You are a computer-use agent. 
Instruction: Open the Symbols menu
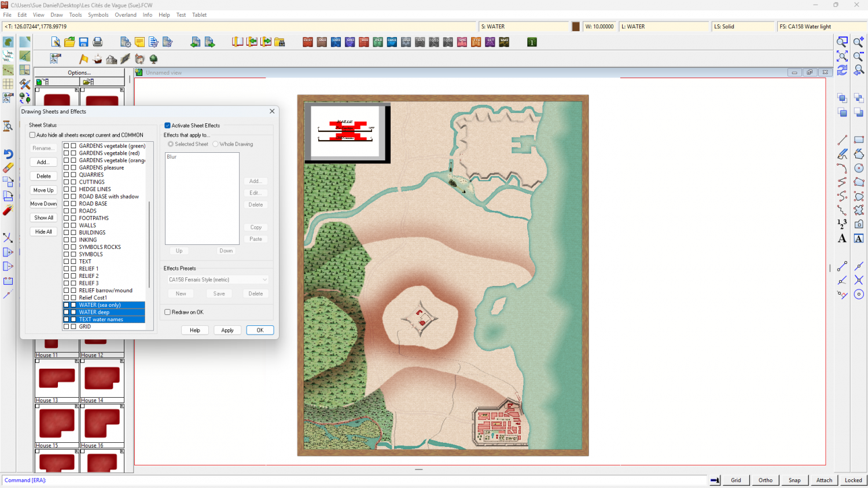pos(98,15)
